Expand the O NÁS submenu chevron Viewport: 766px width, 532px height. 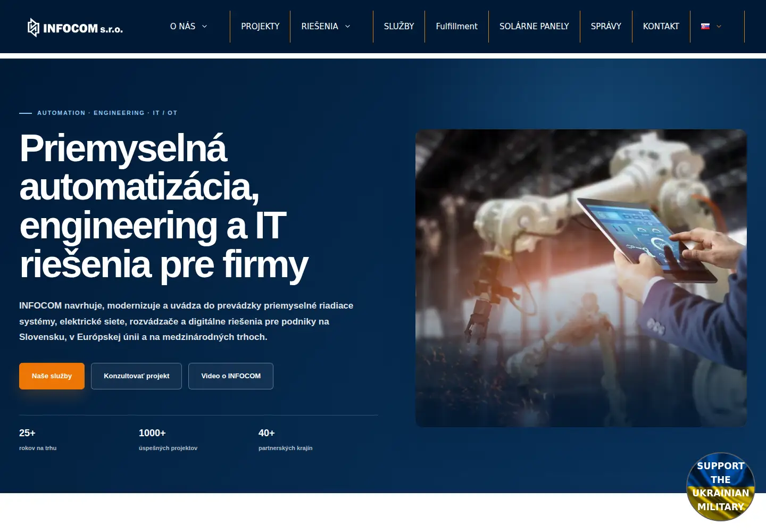[x=204, y=26]
